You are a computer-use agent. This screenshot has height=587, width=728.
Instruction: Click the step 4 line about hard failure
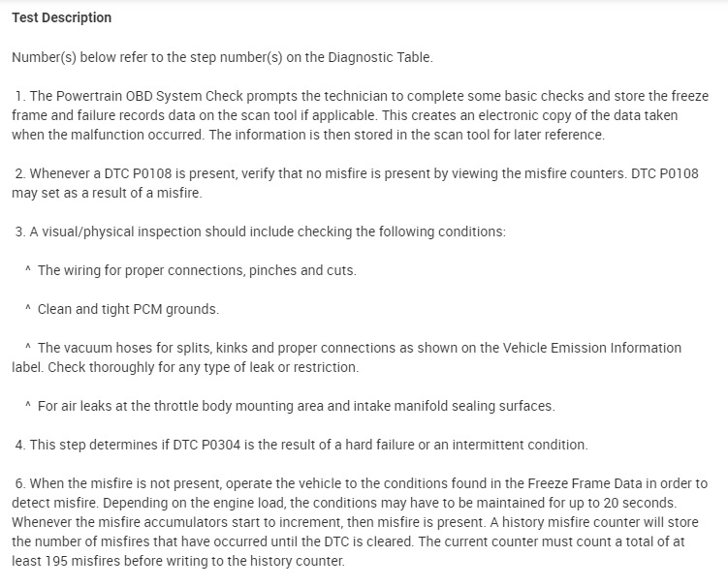301,445
